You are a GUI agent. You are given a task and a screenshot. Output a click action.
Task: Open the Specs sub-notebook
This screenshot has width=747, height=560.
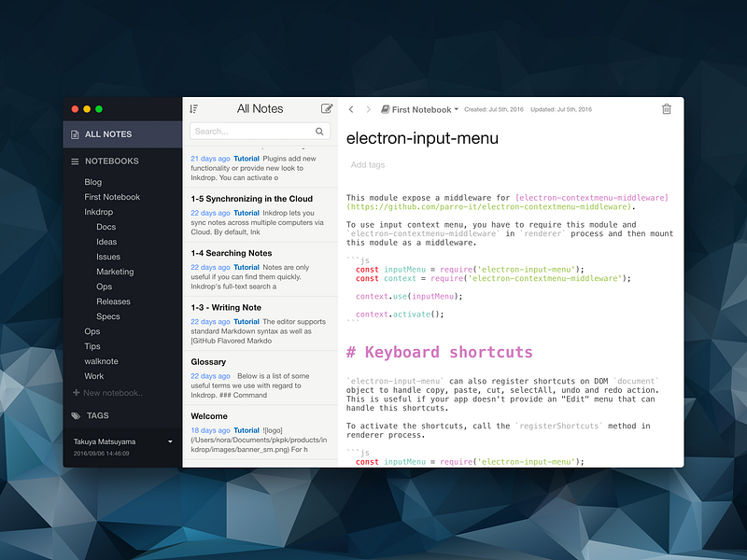pos(107,316)
